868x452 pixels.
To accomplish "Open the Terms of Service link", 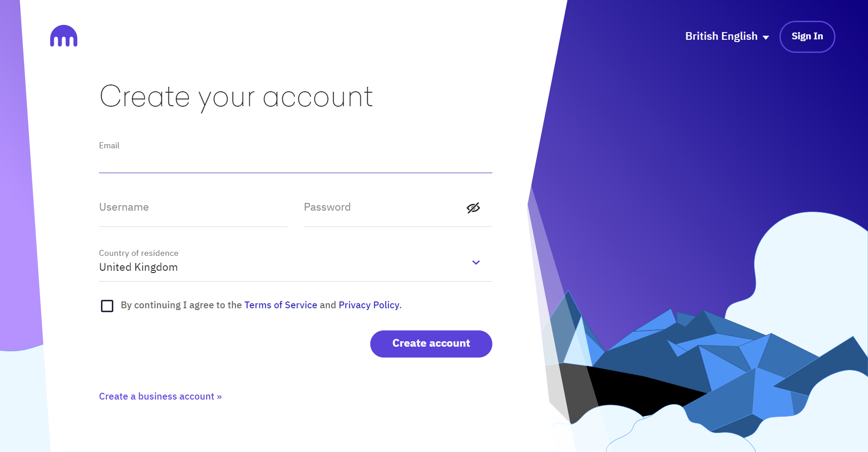I will [x=280, y=305].
